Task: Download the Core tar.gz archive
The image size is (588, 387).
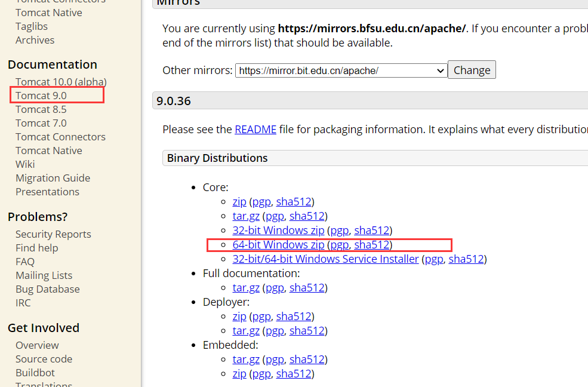Action: tap(246, 216)
